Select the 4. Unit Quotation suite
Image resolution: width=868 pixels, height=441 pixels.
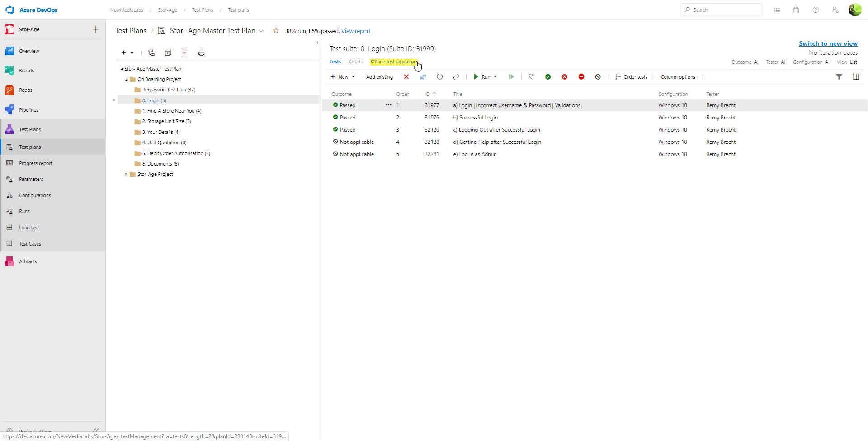[x=164, y=142]
